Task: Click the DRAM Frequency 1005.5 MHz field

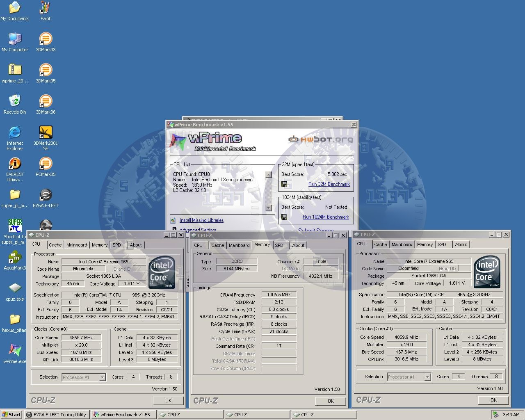Action: [279, 294]
